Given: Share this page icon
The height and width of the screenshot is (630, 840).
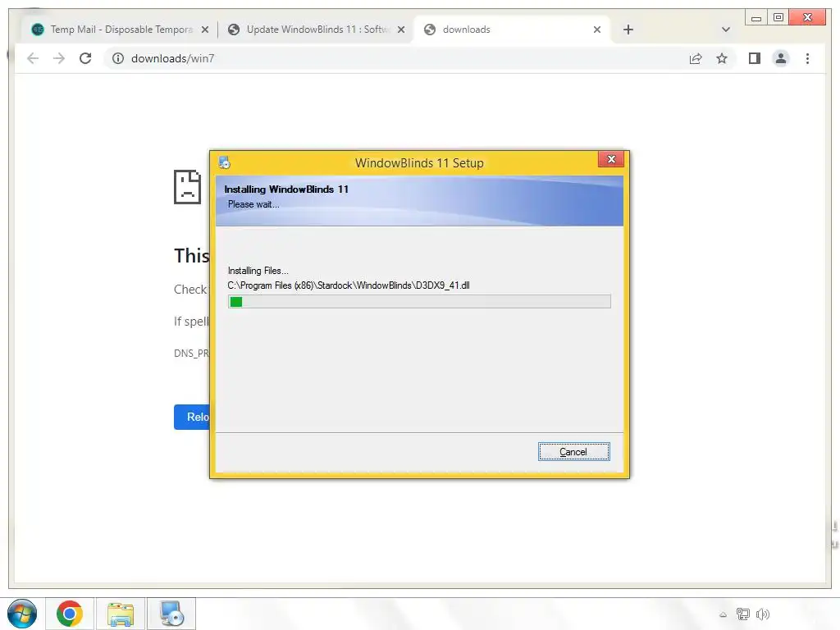Looking at the screenshot, I should tap(696, 58).
